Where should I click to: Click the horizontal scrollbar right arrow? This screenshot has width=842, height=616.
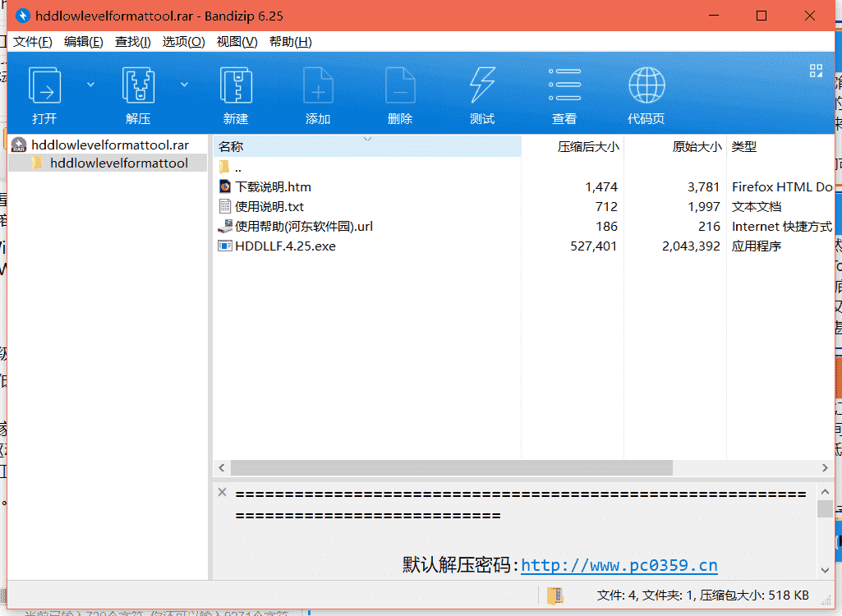(x=825, y=468)
